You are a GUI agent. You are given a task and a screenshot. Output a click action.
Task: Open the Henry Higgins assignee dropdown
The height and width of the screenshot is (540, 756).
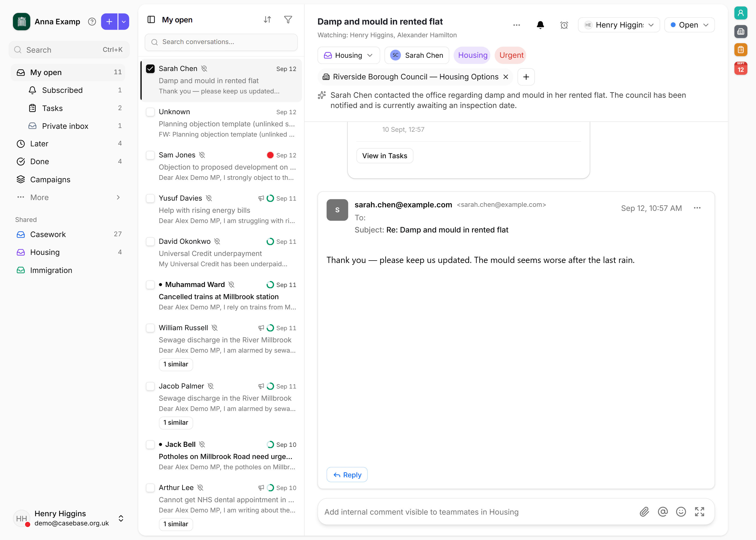[x=619, y=25]
